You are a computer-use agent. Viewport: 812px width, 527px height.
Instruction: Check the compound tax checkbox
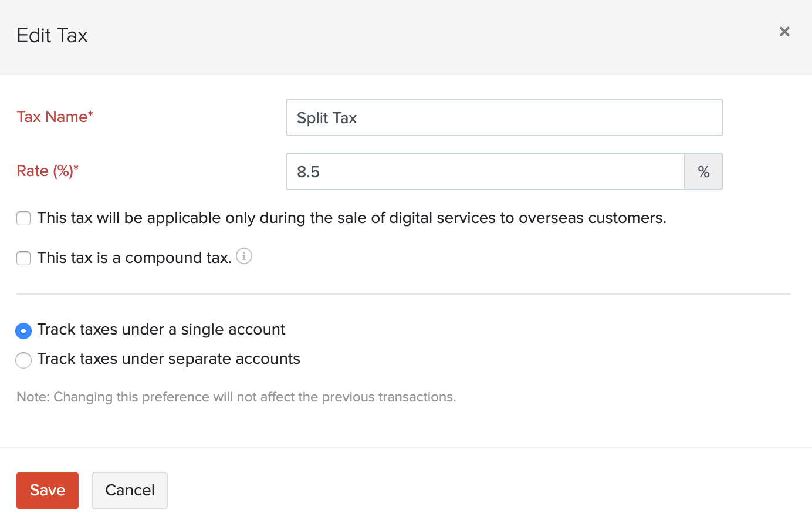(x=23, y=258)
